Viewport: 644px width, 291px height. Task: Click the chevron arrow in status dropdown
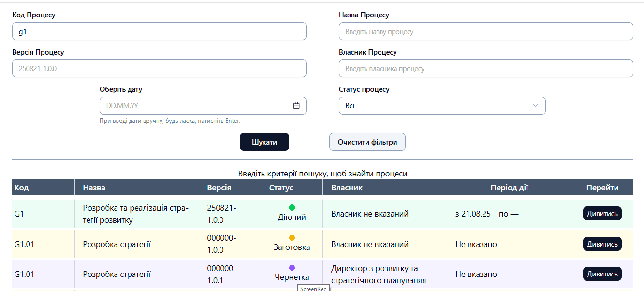coord(535,106)
